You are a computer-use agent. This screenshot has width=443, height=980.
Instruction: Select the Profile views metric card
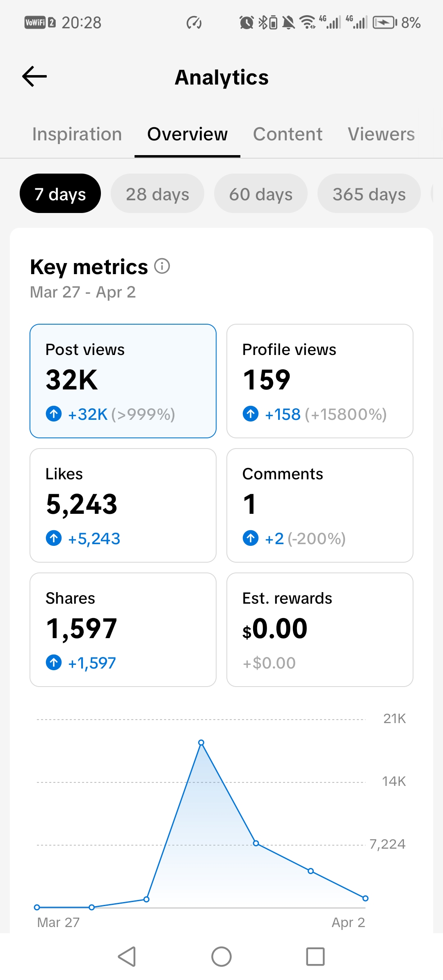[320, 381]
